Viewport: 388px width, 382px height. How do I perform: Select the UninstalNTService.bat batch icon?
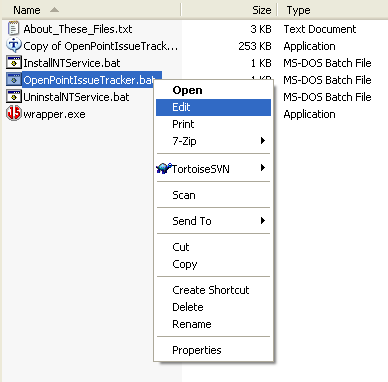pyautogui.click(x=14, y=97)
